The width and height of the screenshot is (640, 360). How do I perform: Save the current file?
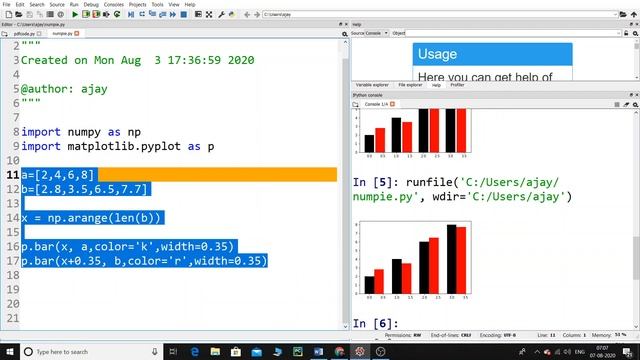(x=29, y=15)
